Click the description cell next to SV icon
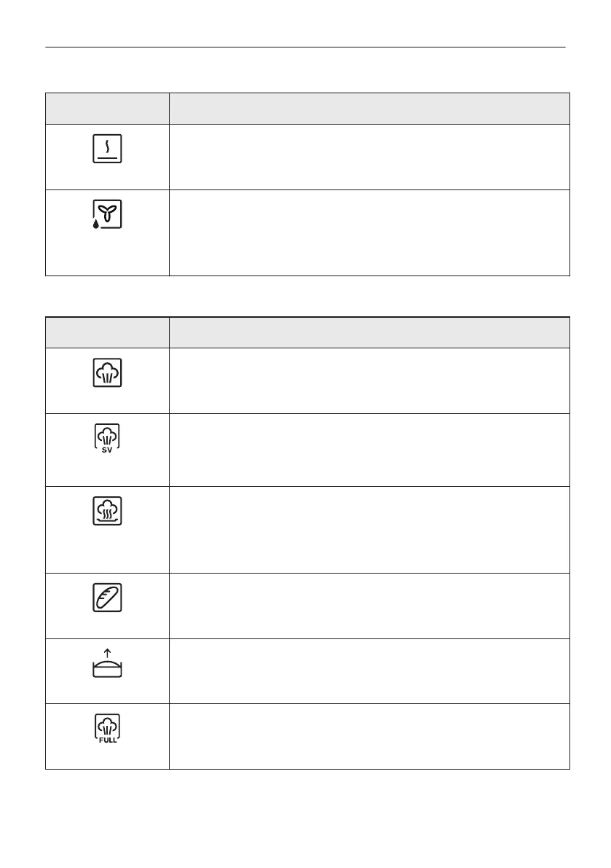 click(x=368, y=450)
